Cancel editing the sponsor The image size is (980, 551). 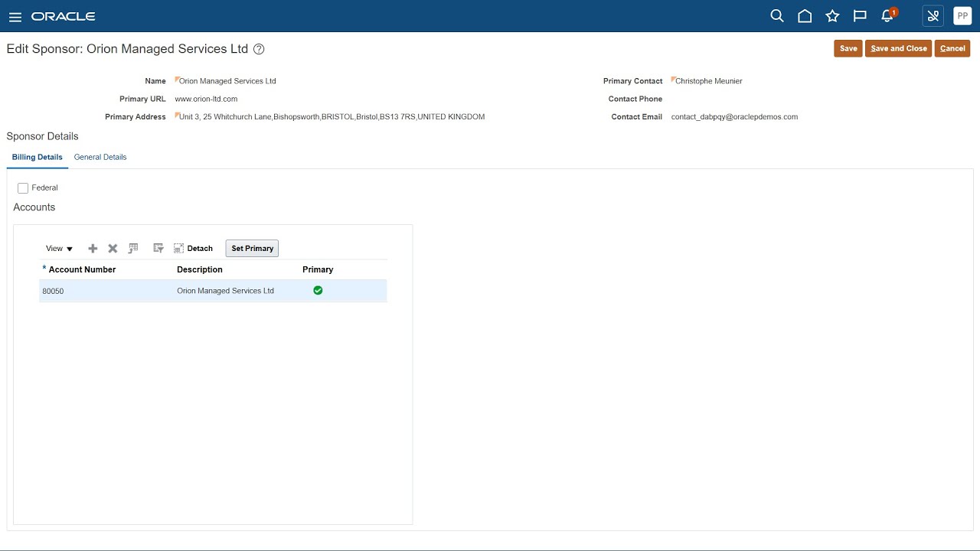click(952, 48)
